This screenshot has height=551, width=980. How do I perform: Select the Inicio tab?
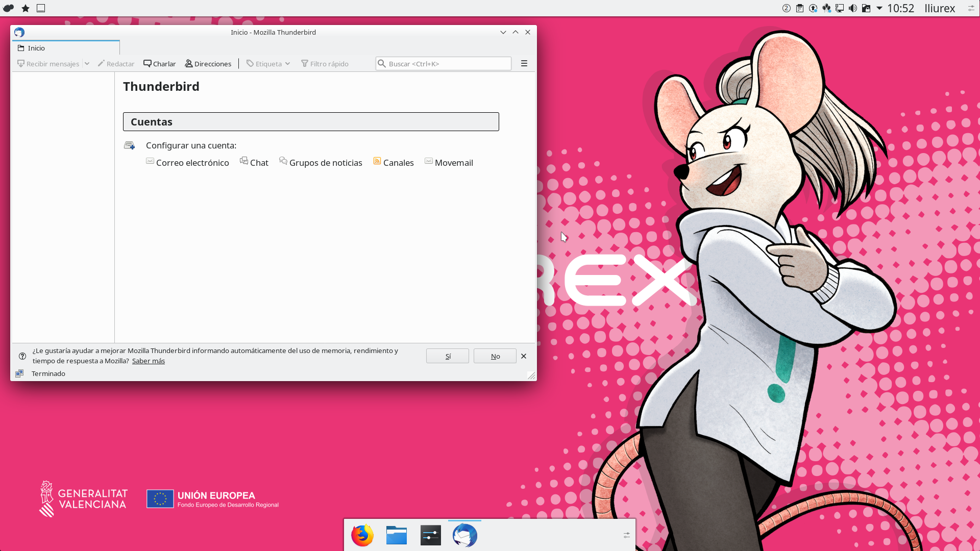[66, 48]
